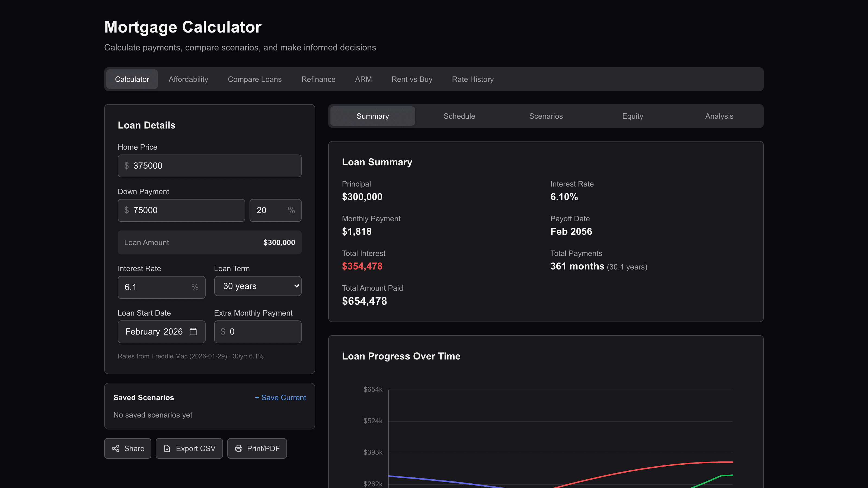View the Rate History tab
This screenshot has width=868, height=488.
click(473, 79)
